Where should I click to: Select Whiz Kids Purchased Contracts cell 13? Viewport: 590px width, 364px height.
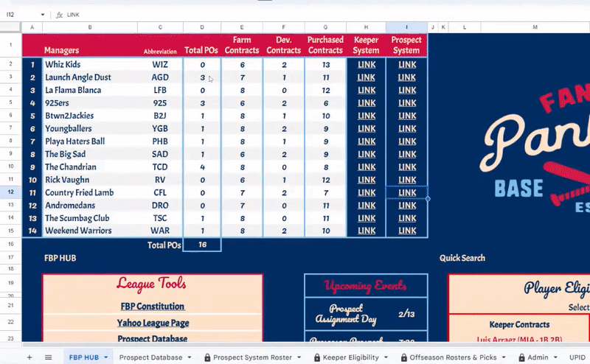[325, 64]
